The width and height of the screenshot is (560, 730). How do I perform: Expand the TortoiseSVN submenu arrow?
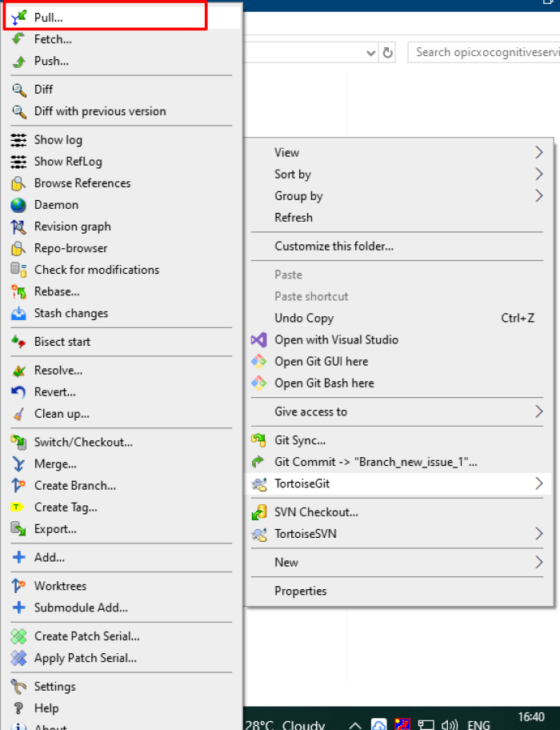(538, 534)
